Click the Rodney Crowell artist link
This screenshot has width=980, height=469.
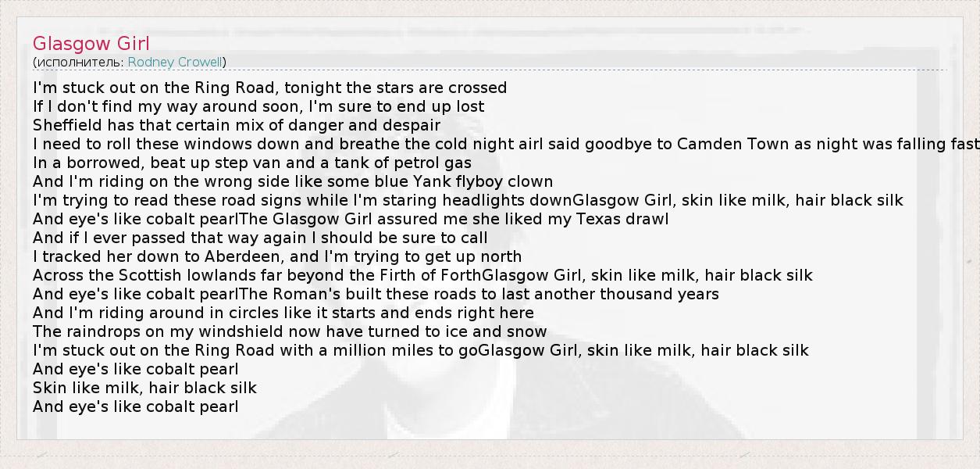[x=176, y=63]
